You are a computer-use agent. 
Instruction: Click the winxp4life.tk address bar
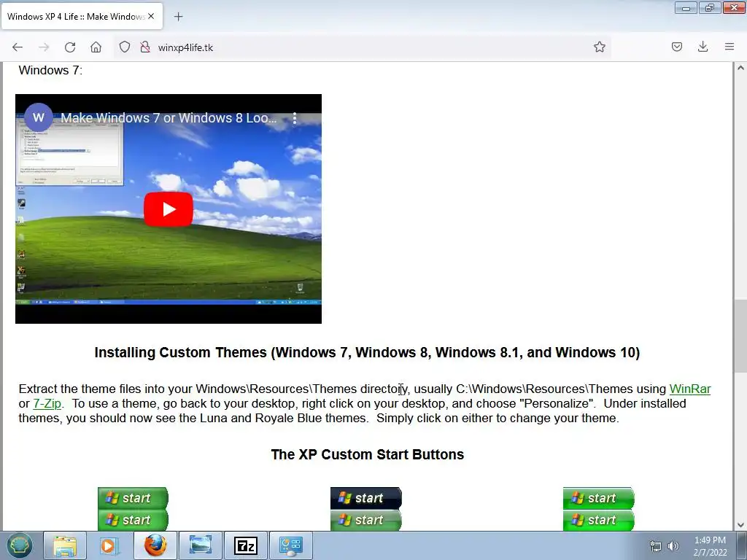(362, 47)
